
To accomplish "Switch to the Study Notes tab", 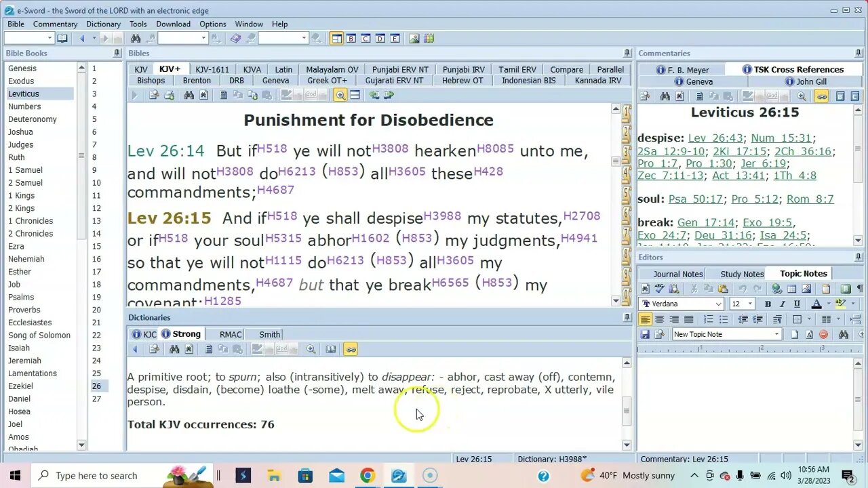I will [x=742, y=274].
